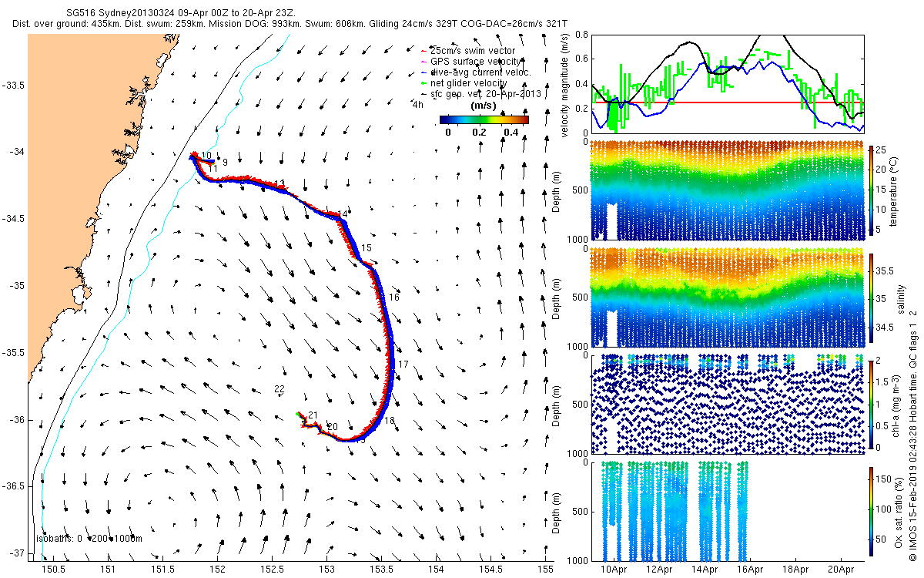Click the '14Apr' time axis tick
Image resolution: width=924 pixels, height=578 pixels.
tap(704, 570)
